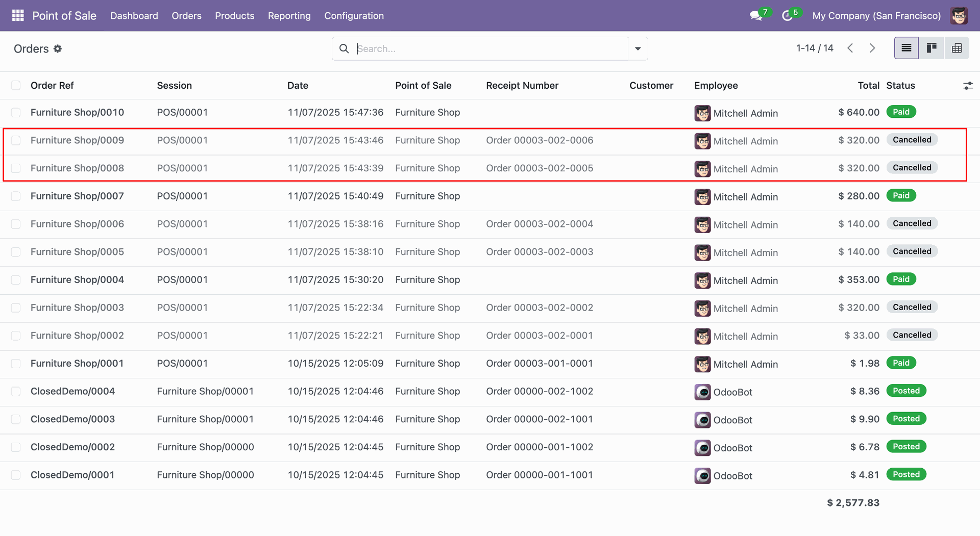Tick checkbox for ClosedDemo/0004 order
The height and width of the screenshot is (536, 980).
point(16,392)
